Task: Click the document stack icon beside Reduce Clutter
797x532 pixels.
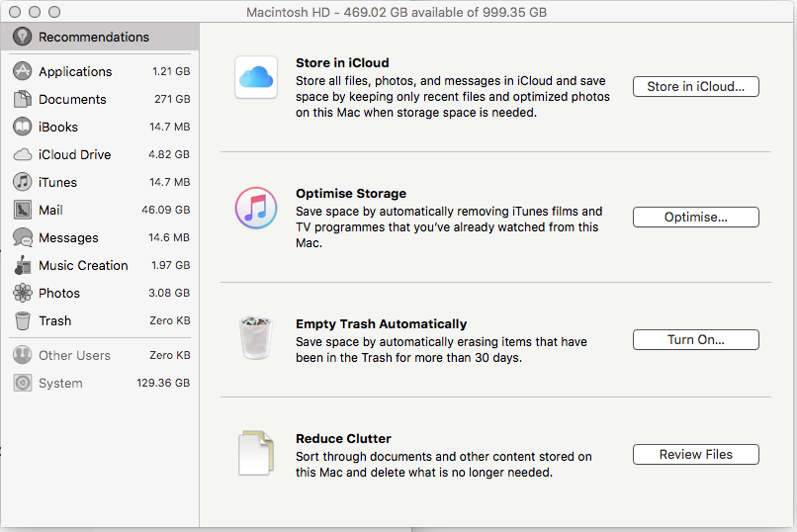Action: [x=256, y=453]
